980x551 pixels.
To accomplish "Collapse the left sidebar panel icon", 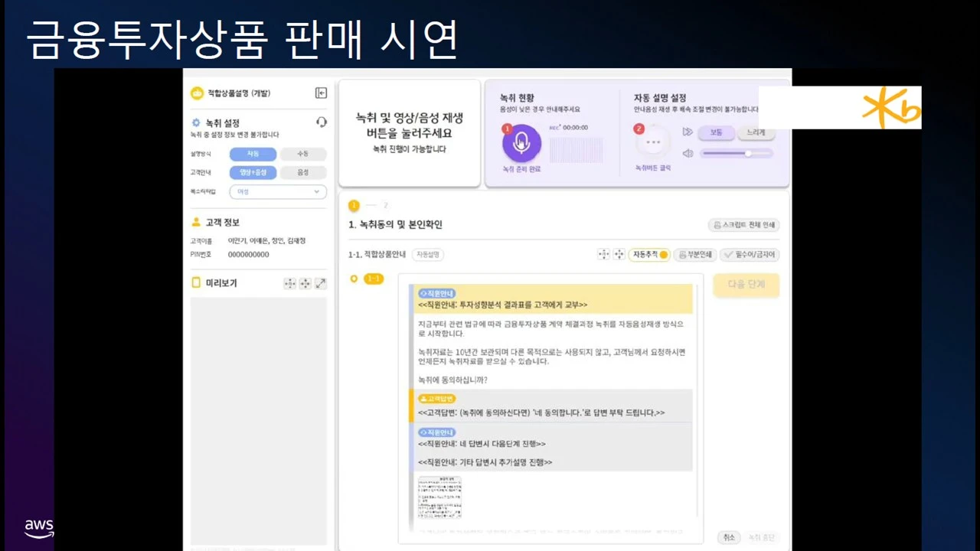I will [x=321, y=93].
